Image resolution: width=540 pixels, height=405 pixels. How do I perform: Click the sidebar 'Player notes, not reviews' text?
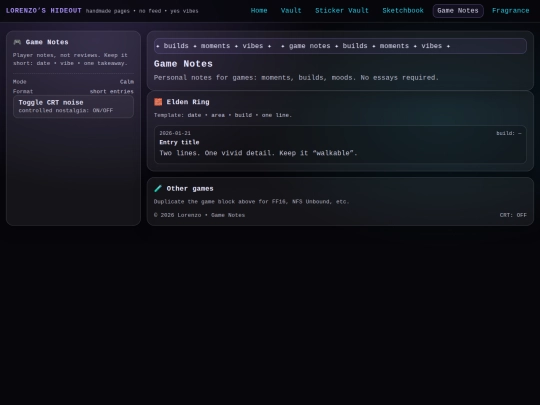70,59
